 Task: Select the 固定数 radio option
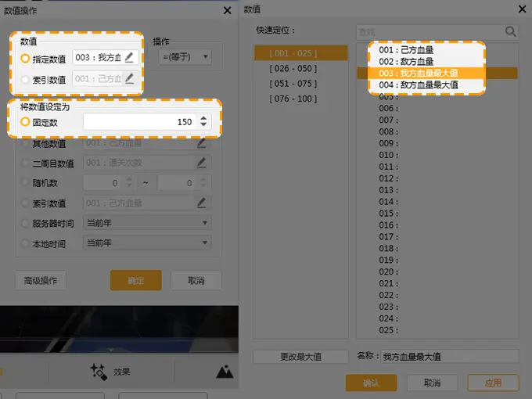pos(26,122)
